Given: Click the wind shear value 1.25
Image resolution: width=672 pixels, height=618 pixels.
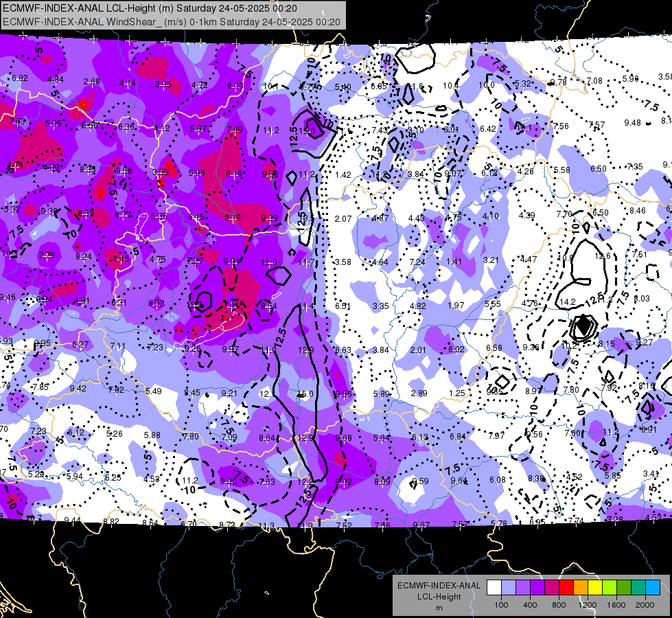Looking at the screenshot, I should click(x=457, y=393).
